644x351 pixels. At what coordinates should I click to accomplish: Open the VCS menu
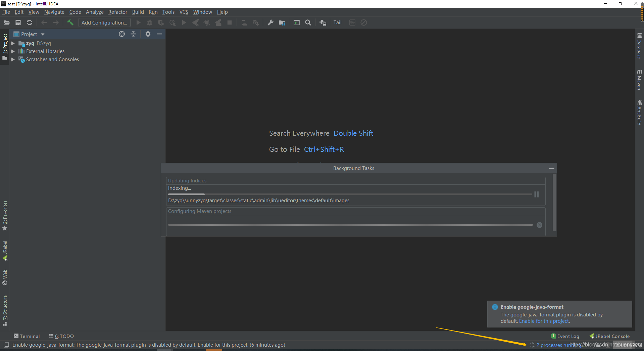click(184, 12)
